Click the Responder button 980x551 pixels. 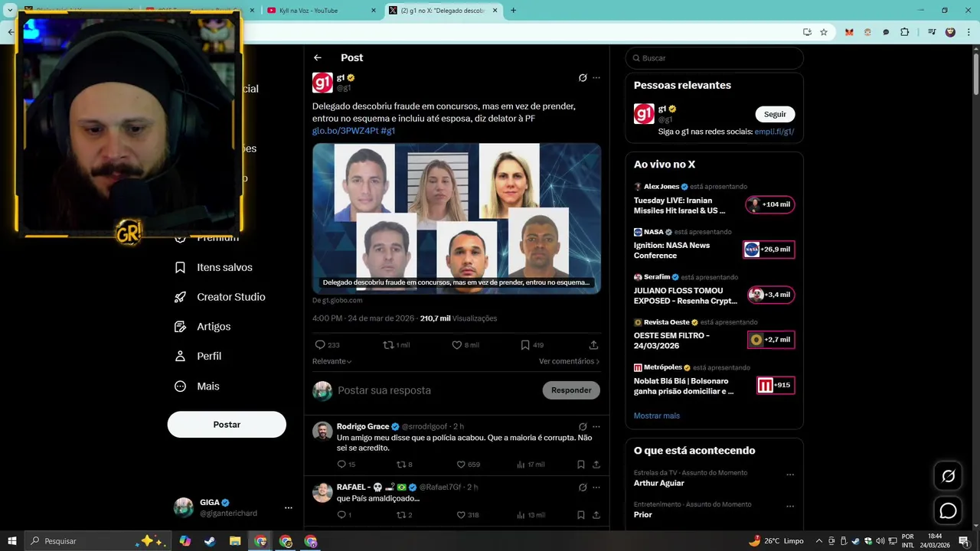[571, 390]
